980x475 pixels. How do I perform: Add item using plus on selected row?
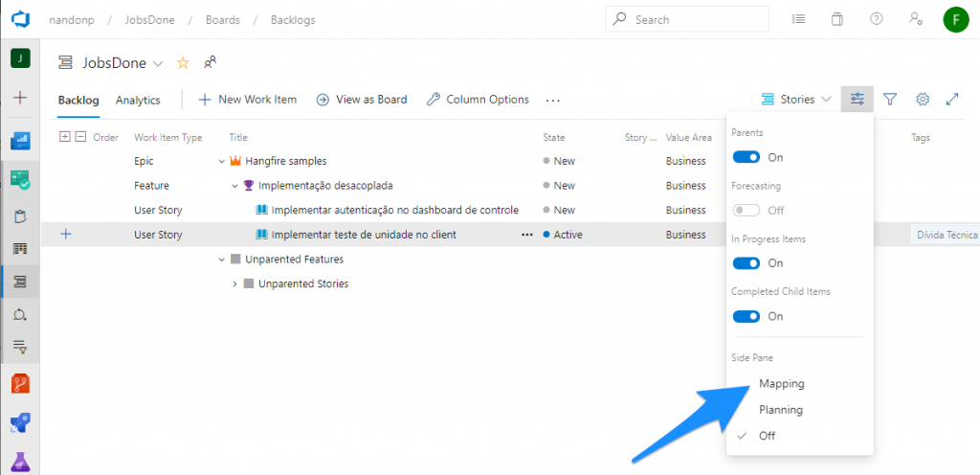66,235
